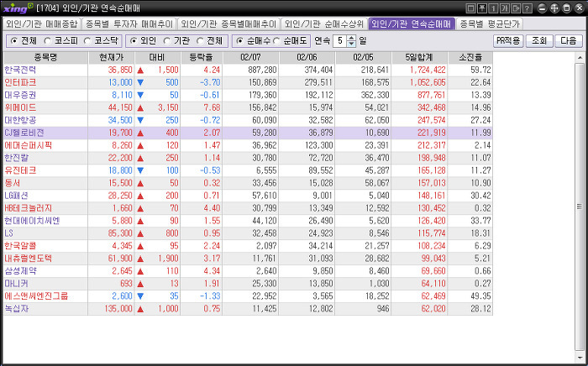Select the 인터파크 stock name
588x366 pixels.
[x=20, y=82]
